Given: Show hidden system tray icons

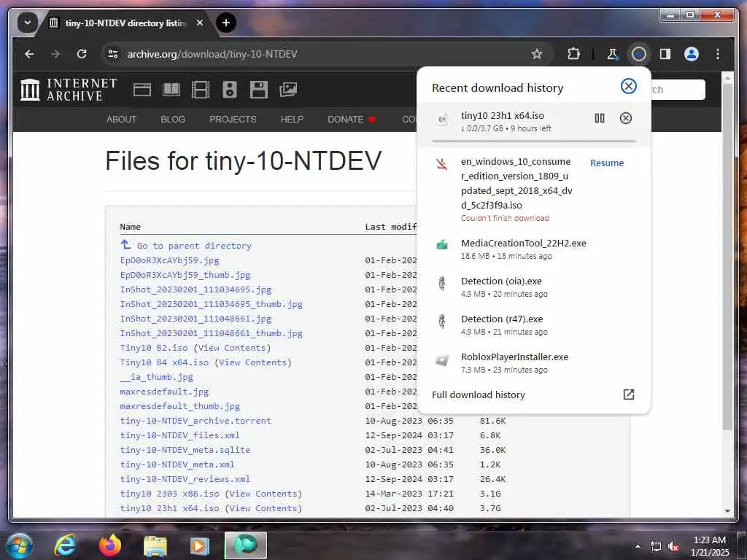Looking at the screenshot, I should point(638,546).
